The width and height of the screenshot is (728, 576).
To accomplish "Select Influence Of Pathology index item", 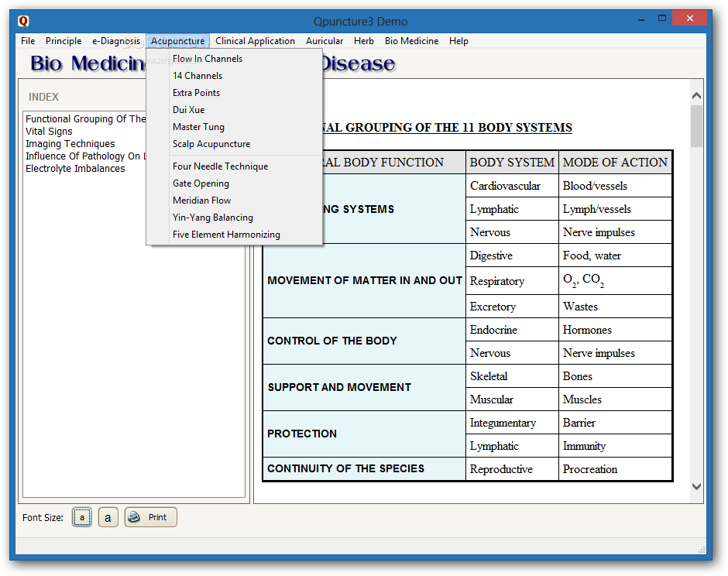I will coord(85,156).
